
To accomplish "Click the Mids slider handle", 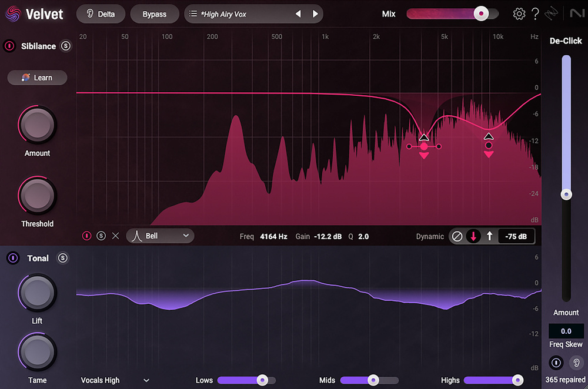I will coord(373,380).
